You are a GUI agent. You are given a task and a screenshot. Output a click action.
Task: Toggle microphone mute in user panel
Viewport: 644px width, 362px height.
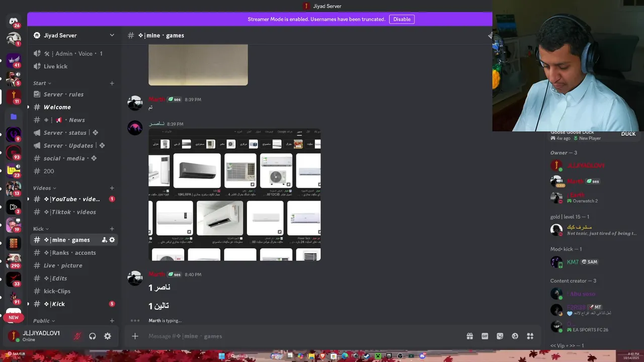(77, 336)
